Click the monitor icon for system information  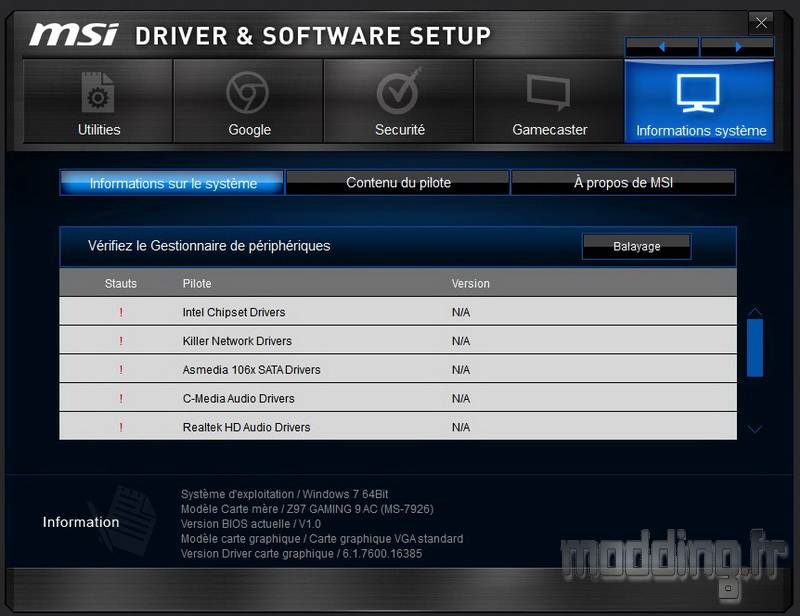pos(698,93)
